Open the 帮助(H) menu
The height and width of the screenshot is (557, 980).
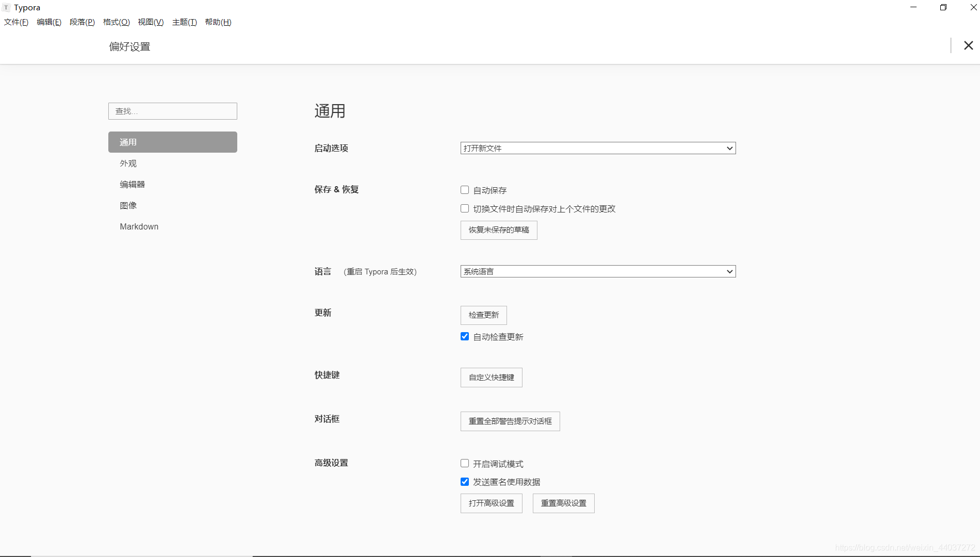(x=218, y=22)
